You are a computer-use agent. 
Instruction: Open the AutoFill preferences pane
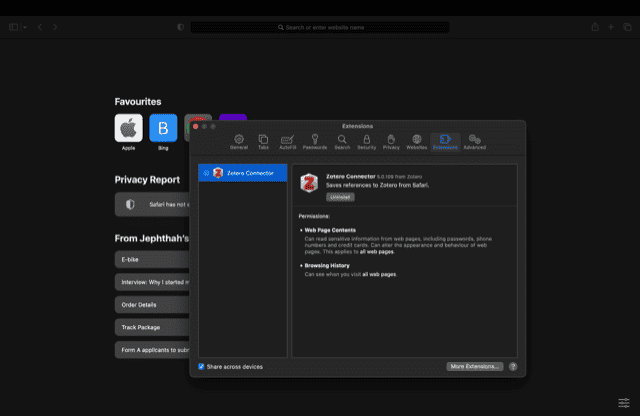tap(288, 141)
